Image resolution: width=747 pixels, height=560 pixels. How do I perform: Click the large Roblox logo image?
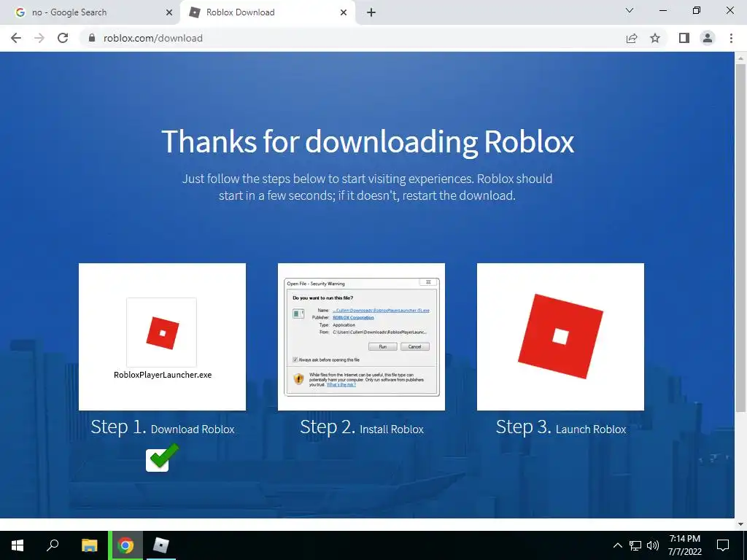point(561,337)
